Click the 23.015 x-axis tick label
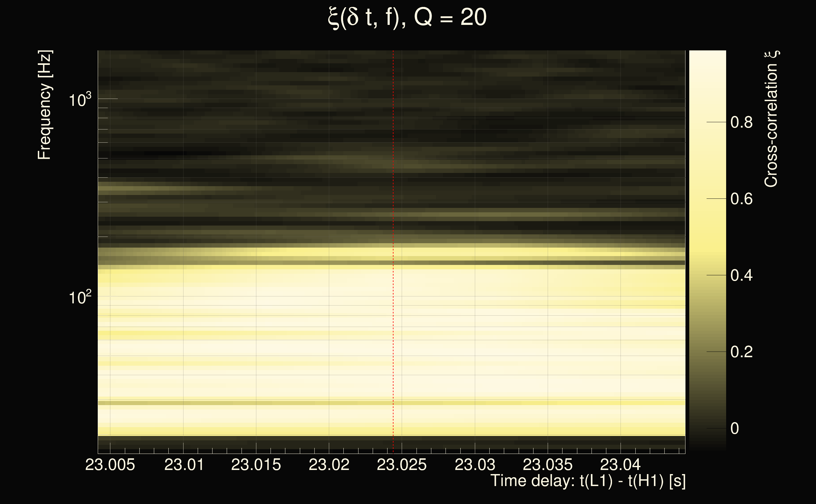 click(256, 465)
